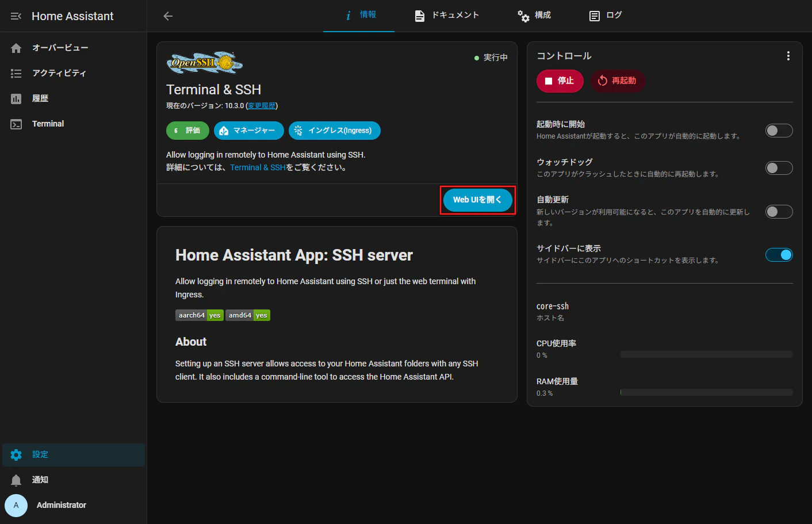The height and width of the screenshot is (524, 812).
Task: Click the core-ssh hostname text
Action: click(x=553, y=306)
